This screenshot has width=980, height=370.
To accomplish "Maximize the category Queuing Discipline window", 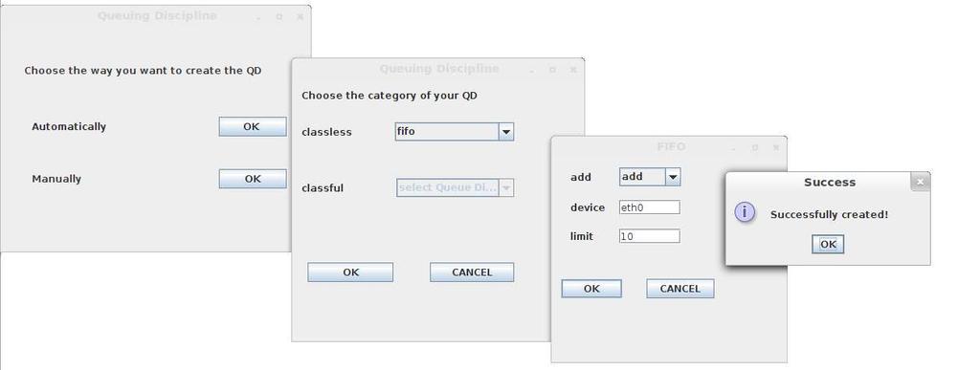I will pos(552,70).
